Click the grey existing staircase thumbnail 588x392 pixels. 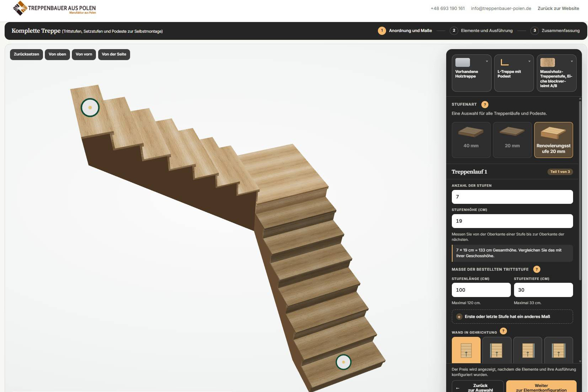pos(463,62)
